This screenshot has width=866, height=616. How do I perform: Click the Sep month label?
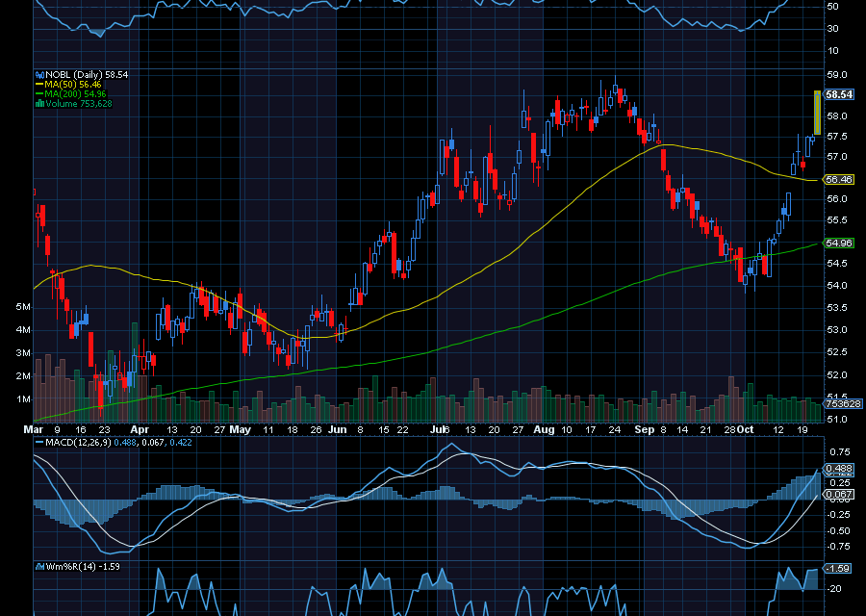point(644,430)
